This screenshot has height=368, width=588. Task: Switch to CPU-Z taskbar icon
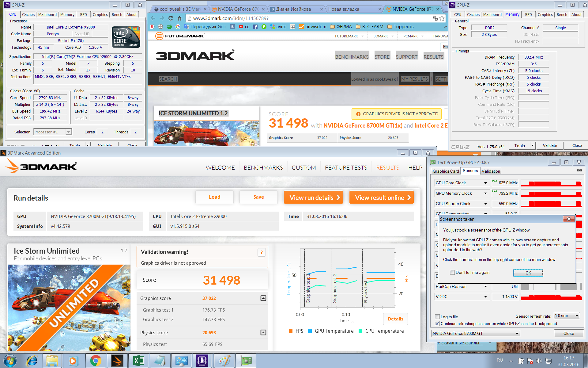coord(202,361)
